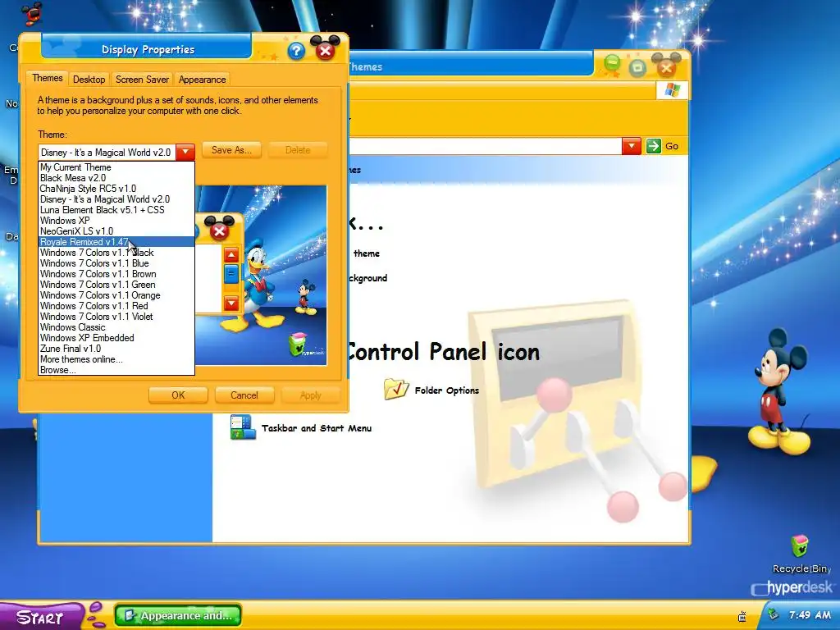Select ChaNinja Style RC5 v1.0 theme
The width and height of the screenshot is (840, 630).
click(x=116, y=189)
